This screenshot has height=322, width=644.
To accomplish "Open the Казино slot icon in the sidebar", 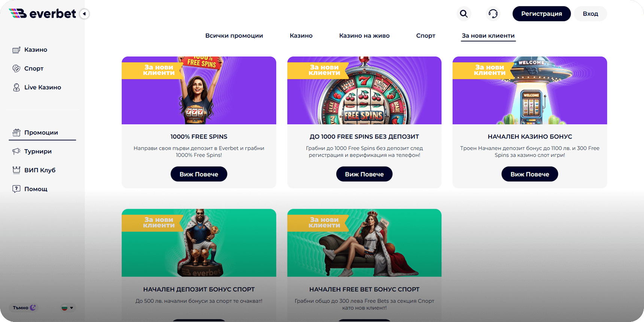I will pyautogui.click(x=16, y=50).
